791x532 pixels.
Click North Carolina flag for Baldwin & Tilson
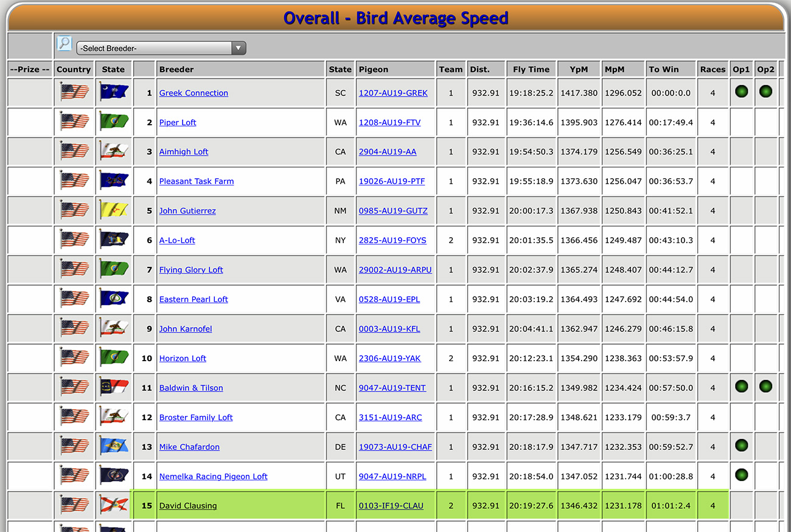114,387
